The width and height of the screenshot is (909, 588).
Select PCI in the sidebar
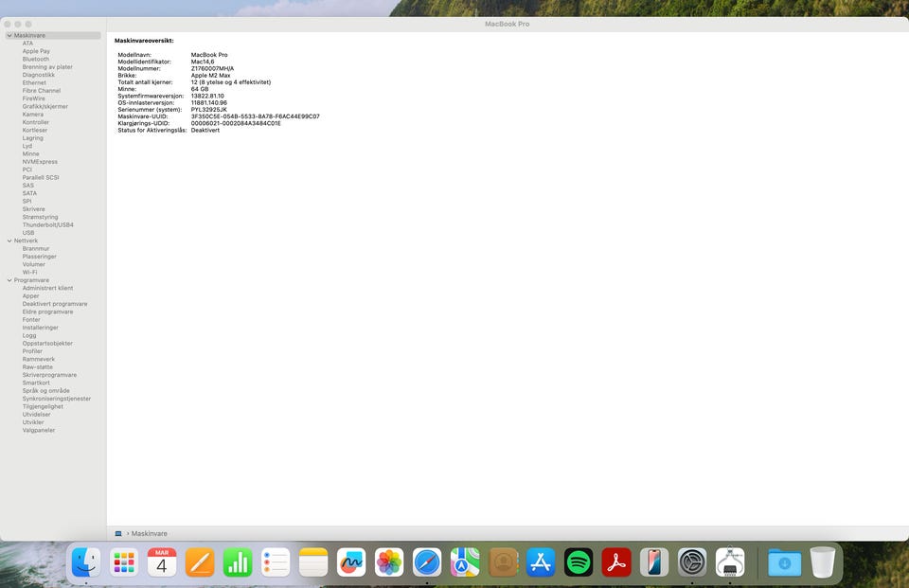tap(27, 169)
